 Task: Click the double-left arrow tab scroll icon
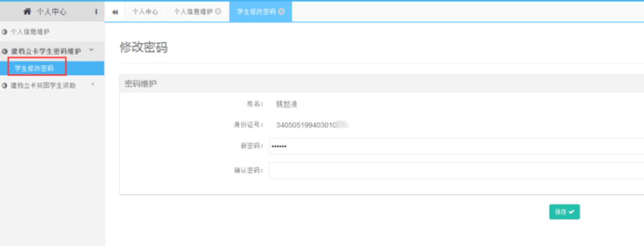click(114, 12)
